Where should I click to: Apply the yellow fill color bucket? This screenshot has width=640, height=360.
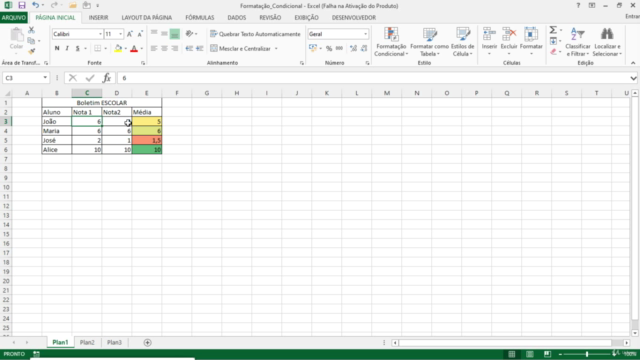tap(118, 48)
